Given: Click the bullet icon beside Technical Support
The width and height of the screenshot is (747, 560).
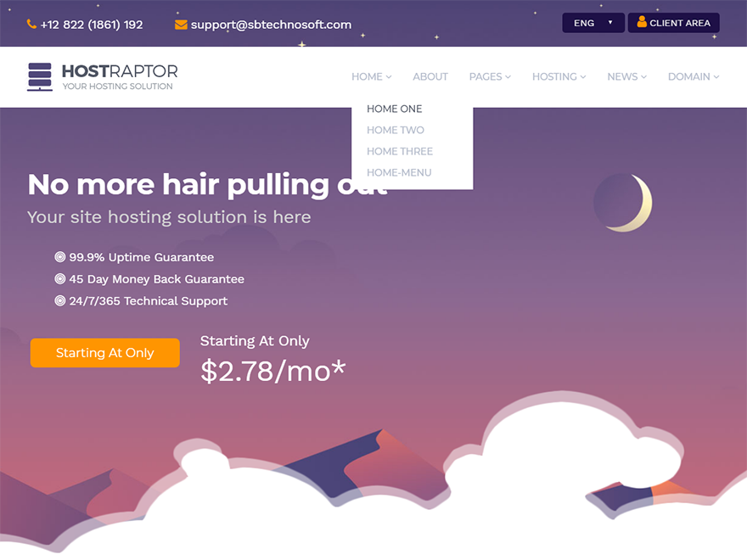Looking at the screenshot, I should point(60,300).
